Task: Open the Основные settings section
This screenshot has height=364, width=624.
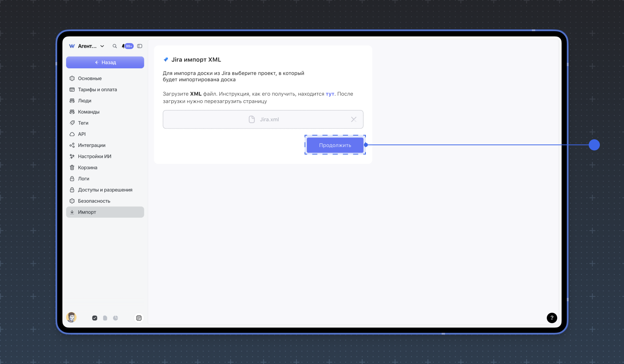Action: pos(105,78)
